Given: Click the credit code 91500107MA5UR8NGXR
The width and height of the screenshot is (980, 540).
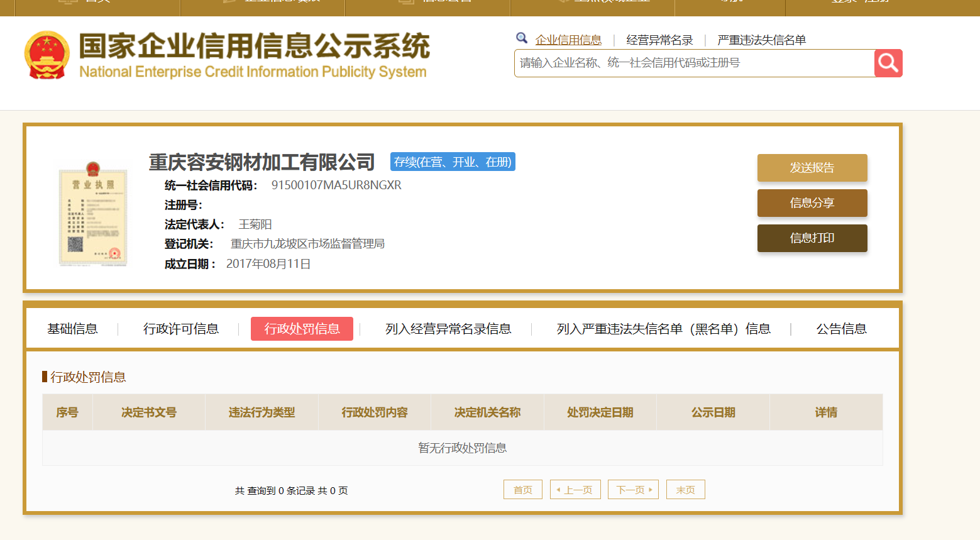Looking at the screenshot, I should tap(336, 185).
